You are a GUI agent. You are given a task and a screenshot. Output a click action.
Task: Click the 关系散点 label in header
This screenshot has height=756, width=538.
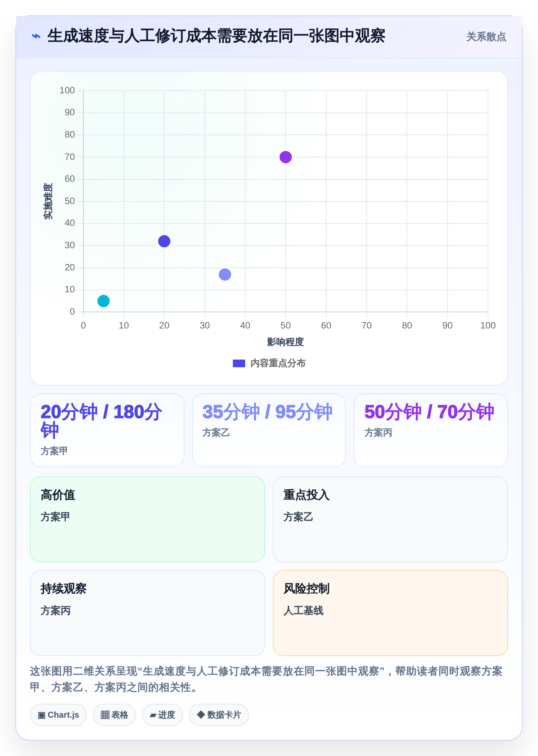click(x=486, y=37)
